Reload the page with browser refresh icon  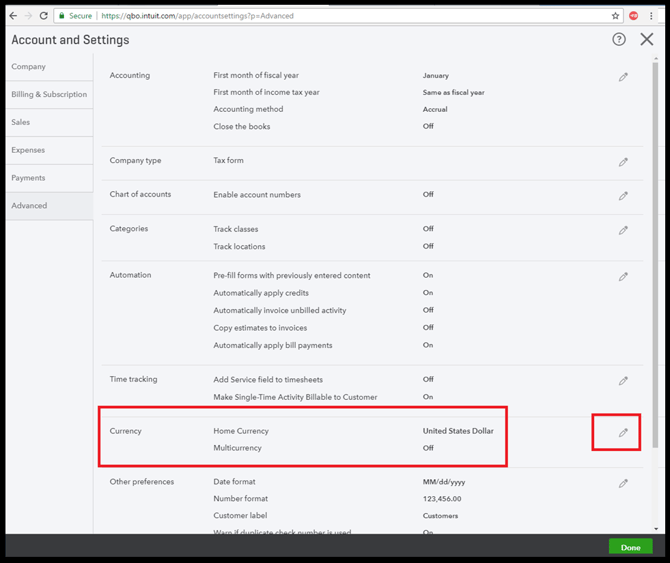tap(43, 16)
